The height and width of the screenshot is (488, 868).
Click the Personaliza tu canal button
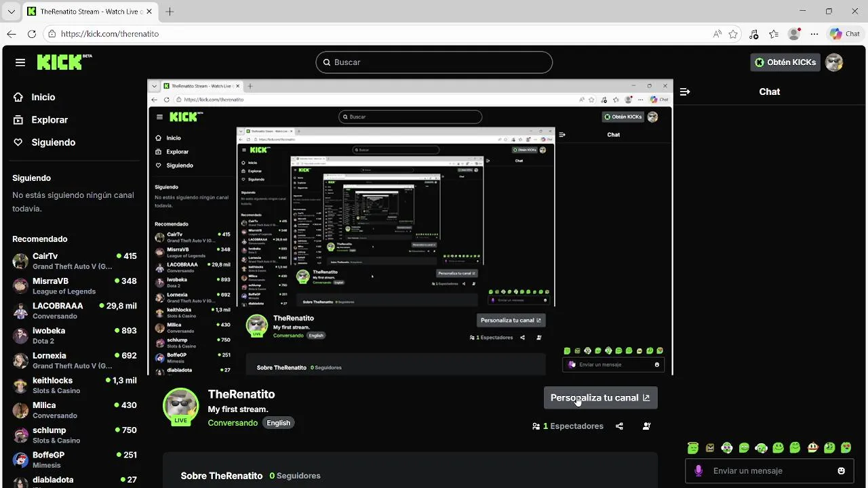tap(600, 398)
